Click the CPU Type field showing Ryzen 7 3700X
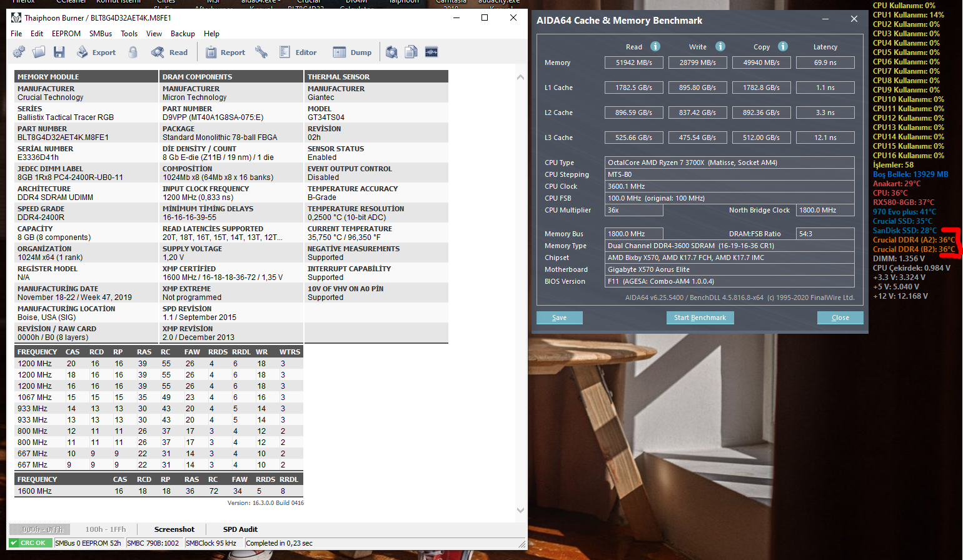This screenshot has height=560, width=963. (x=730, y=162)
